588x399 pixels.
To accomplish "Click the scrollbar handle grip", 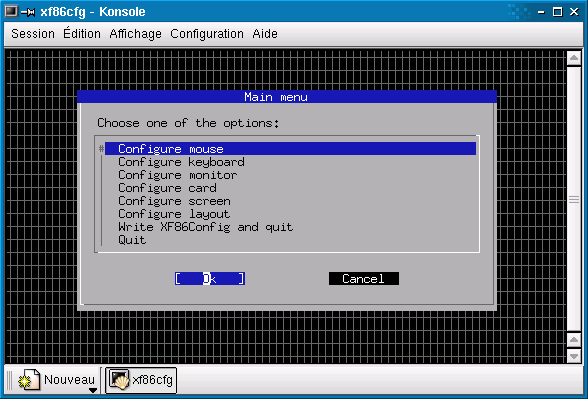I will (574, 199).
